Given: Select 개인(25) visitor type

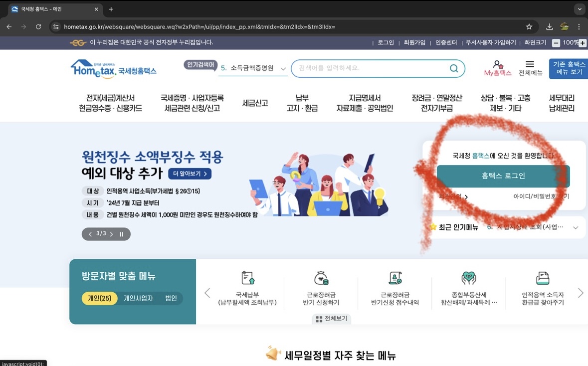Looking at the screenshot, I should (100, 298).
